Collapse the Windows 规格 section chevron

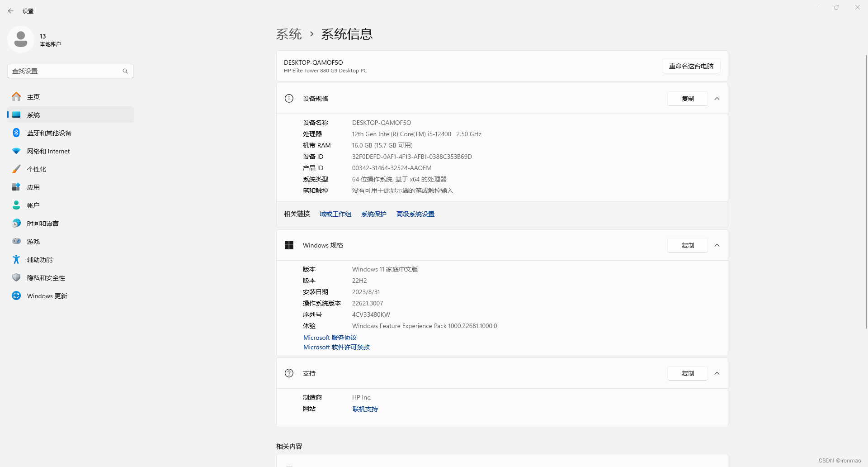click(717, 245)
